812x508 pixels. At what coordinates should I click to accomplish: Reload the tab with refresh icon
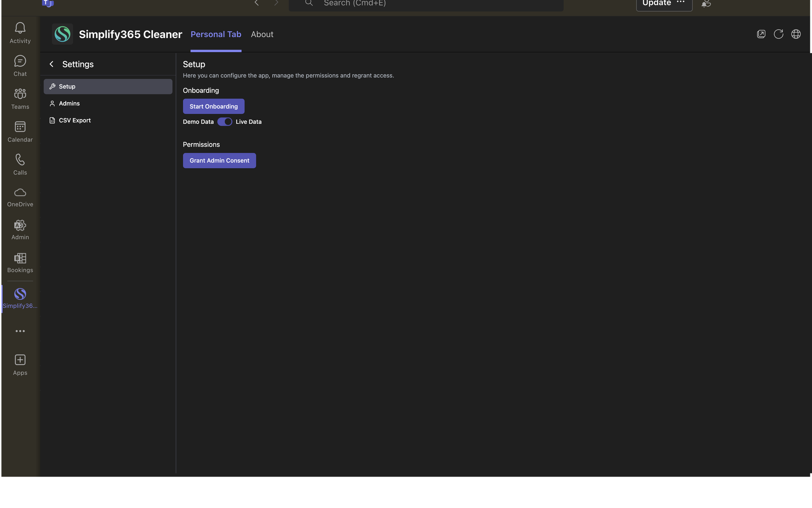[x=779, y=34]
